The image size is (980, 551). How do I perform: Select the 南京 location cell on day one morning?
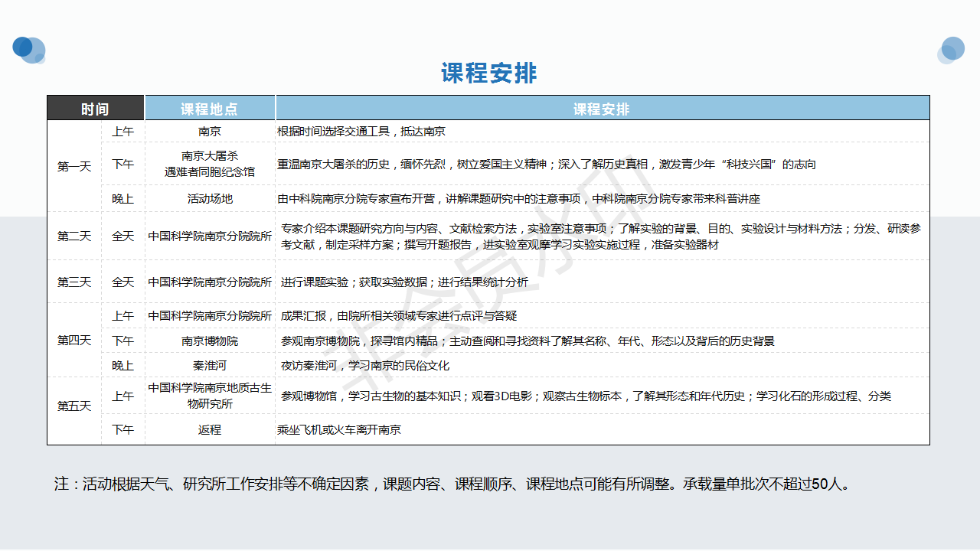click(x=210, y=132)
